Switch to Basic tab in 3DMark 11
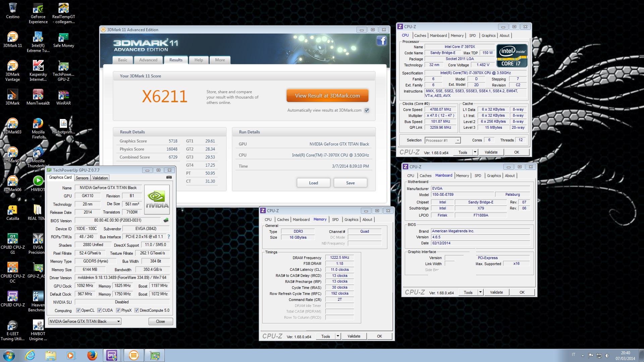Viewport: 644px width, 362px height. [122, 60]
